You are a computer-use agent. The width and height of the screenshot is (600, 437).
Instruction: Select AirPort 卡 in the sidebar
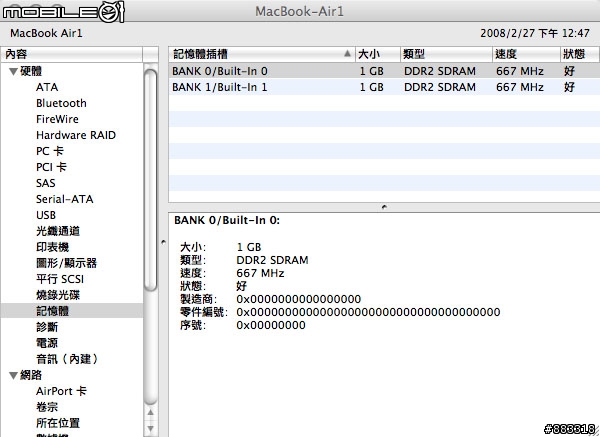(61, 391)
